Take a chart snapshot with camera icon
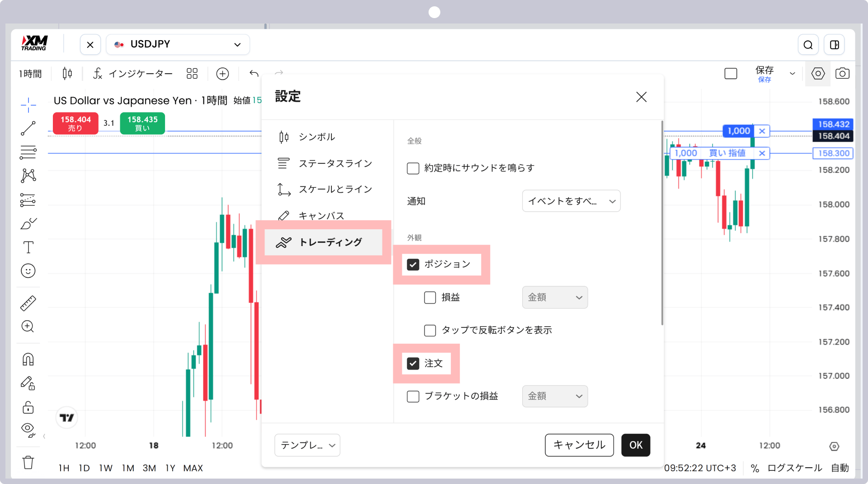The image size is (868, 484). (x=842, y=73)
